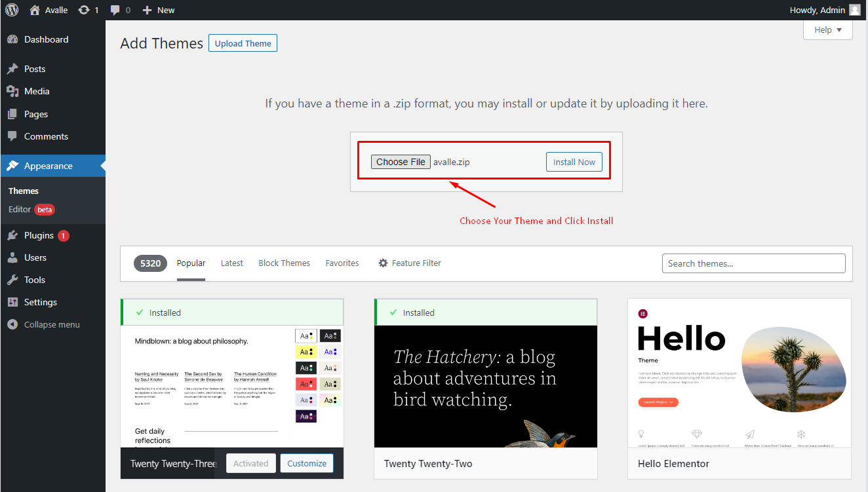Screen dimensions: 868x492
Task: Click the Posts pushpin icon
Action: click(12, 69)
